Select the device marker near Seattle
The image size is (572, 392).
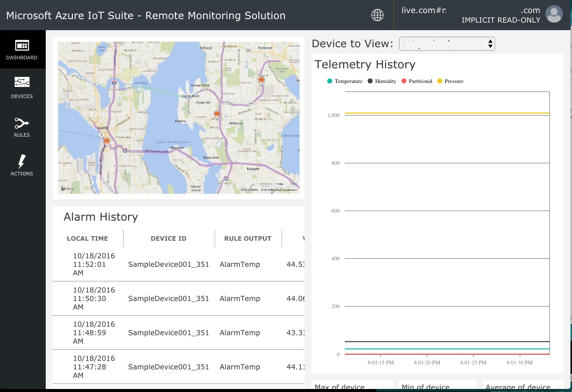(106, 141)
